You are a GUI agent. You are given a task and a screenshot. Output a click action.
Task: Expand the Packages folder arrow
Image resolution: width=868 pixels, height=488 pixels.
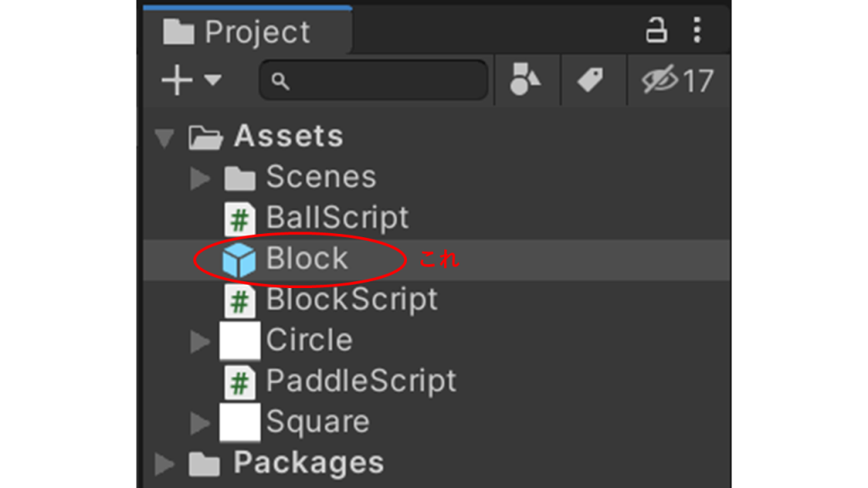(x=165, y=464)
